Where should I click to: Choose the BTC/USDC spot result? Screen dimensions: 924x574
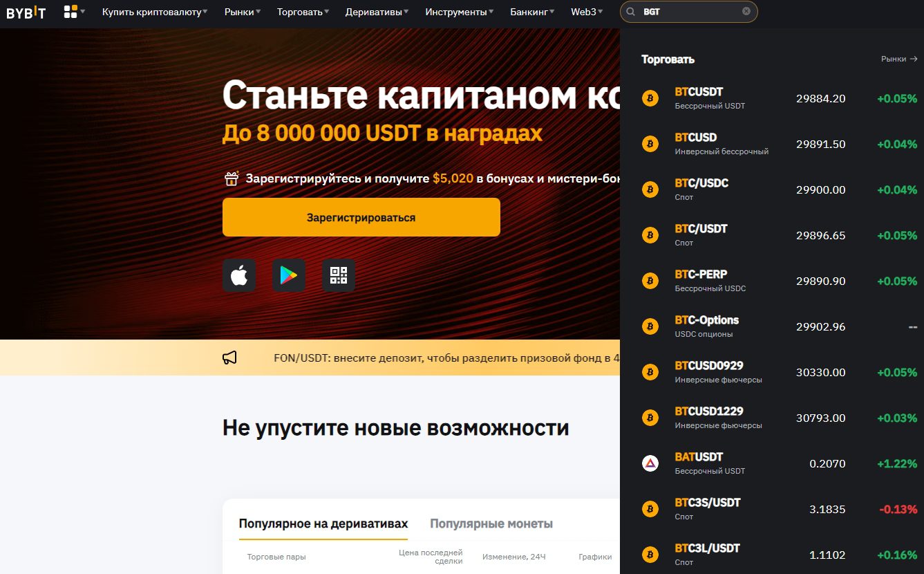click(x=772, y=189)
